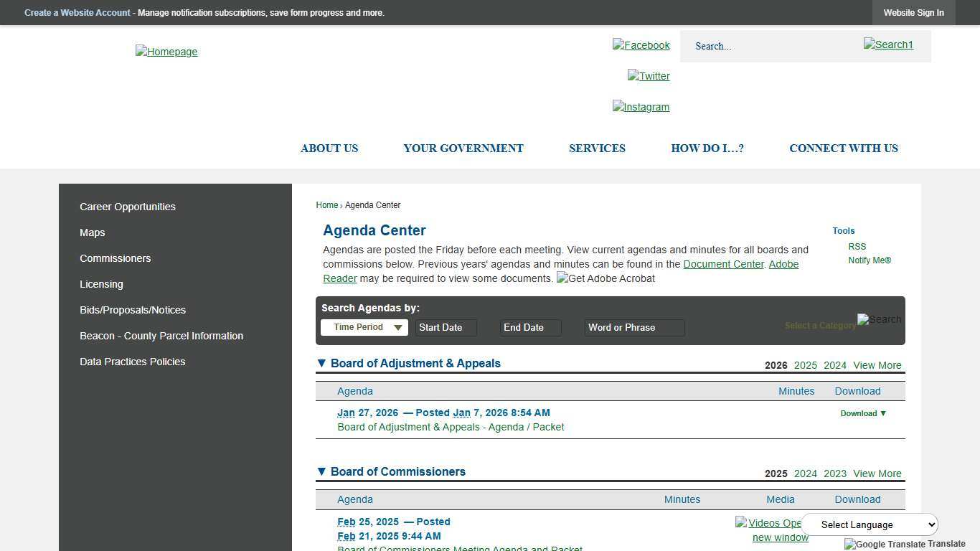
Task: Collapse the Board of Adjustment & Appeals section
Action: [321, 363]
